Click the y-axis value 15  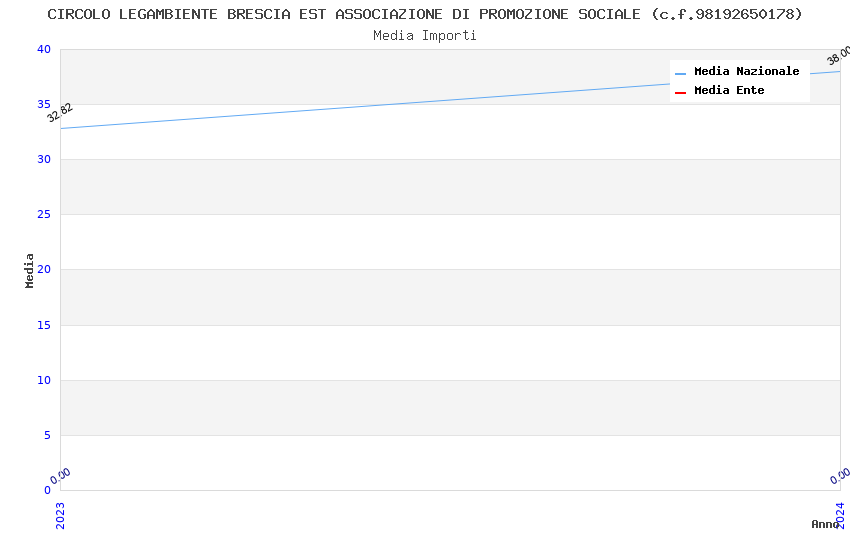pos(44,325)
